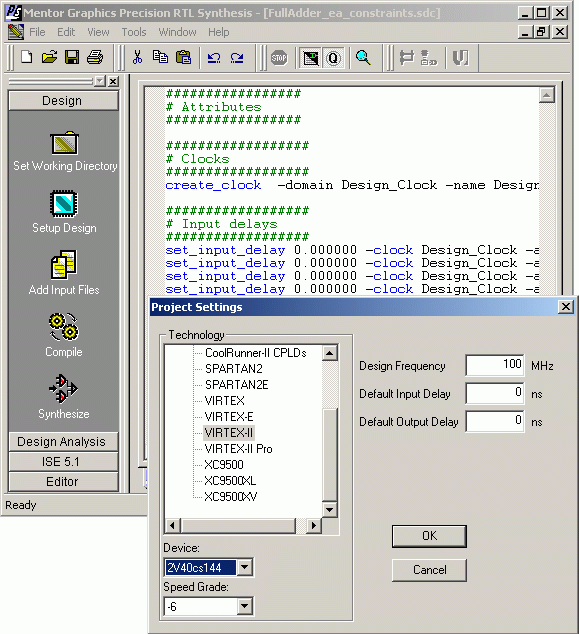Viewport: 579px width, 634px height.
Task: Click the Add Input Files icon
Action: coord(63,265)
